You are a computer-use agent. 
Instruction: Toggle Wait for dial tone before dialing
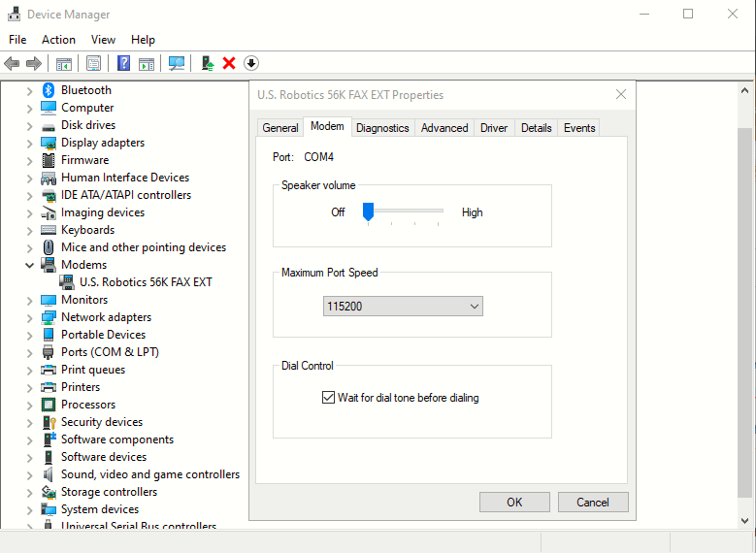tap(328, 397)
